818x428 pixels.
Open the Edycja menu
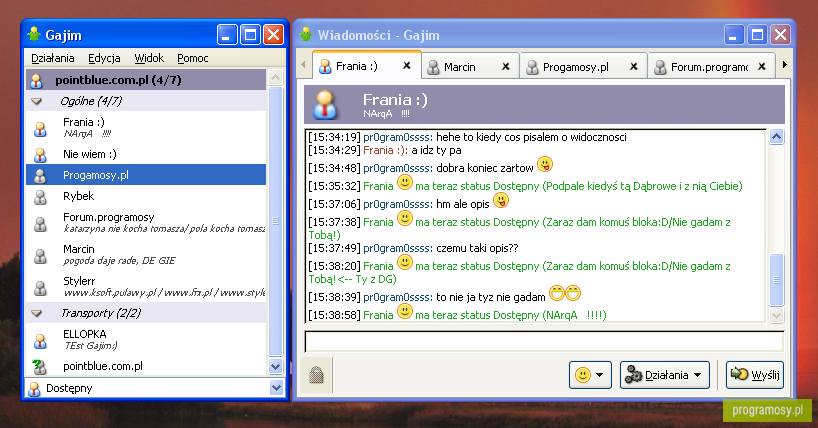104,58
